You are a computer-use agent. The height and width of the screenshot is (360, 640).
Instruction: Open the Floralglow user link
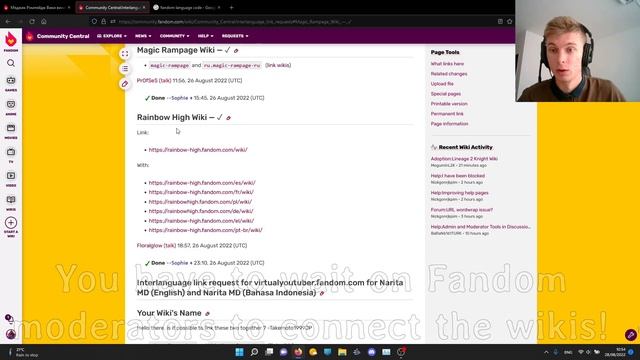[x=149, y=246]
